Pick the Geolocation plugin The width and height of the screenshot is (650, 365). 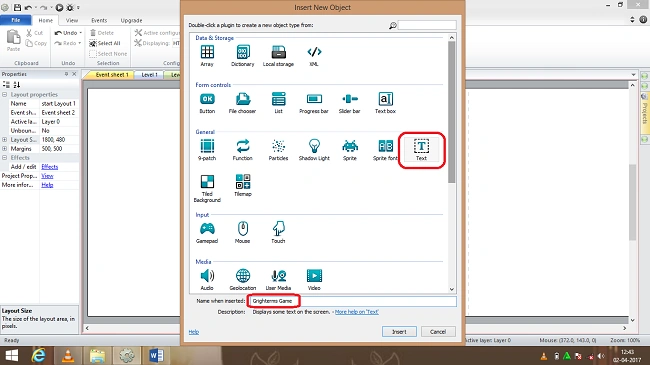click(x=243, y=280)
